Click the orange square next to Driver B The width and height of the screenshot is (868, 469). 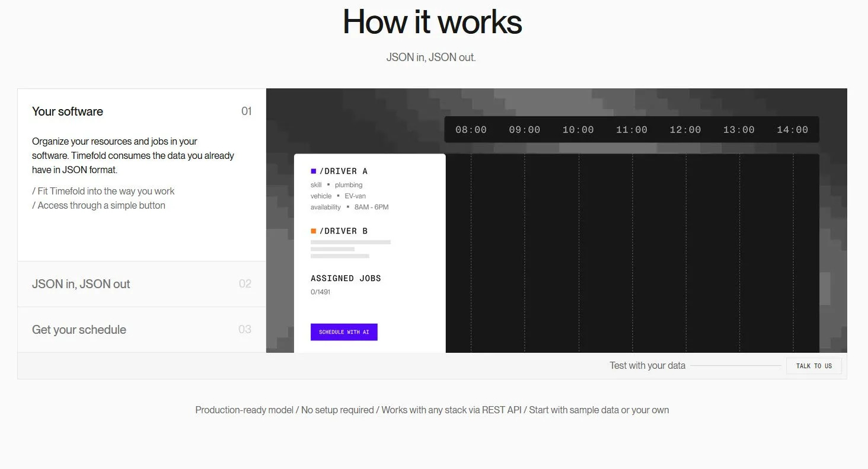click(x=314, y=231)
